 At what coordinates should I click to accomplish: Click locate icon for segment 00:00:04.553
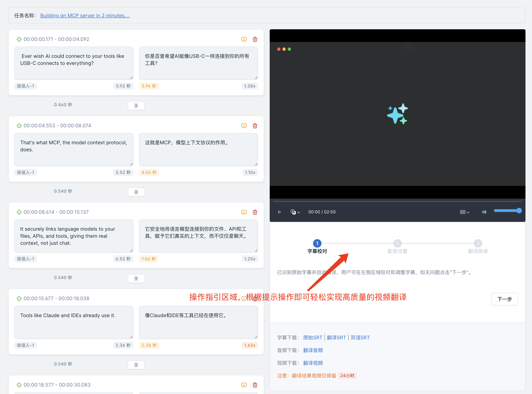[19, 126]
